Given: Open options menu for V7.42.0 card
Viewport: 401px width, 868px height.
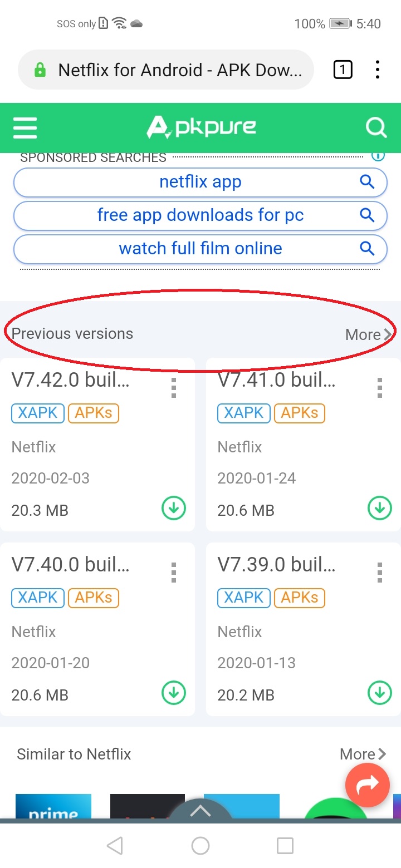Looking at the screenshot, I should [x=174, y=387].
